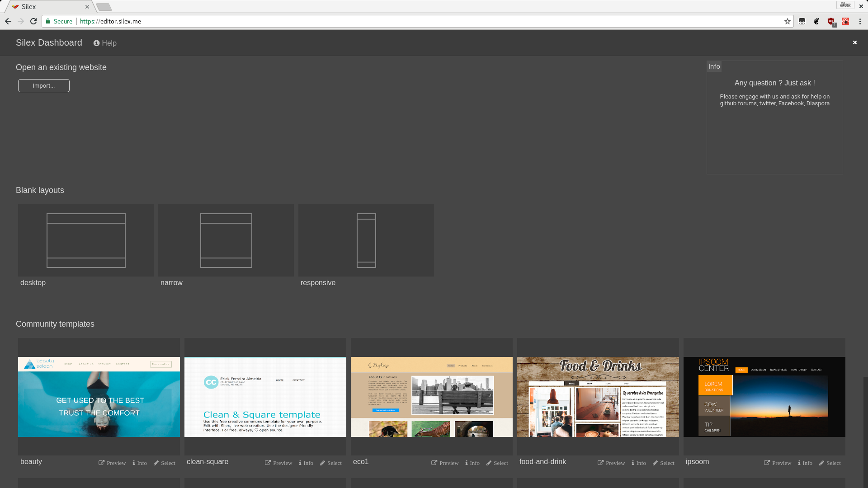The height and width of the screenshot is (488, 868).
Task: Open Help in the dashboard header
Action: (105, 43)
